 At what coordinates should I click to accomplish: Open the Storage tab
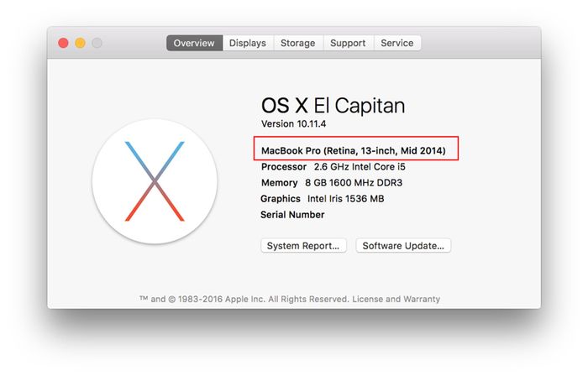tap(297, 43)
